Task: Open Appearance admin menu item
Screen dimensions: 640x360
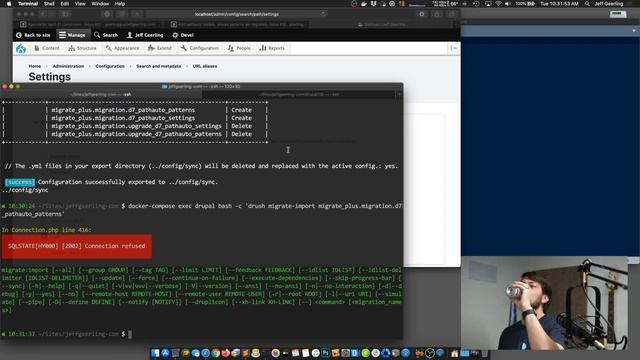Action: [x=122, y=48]
